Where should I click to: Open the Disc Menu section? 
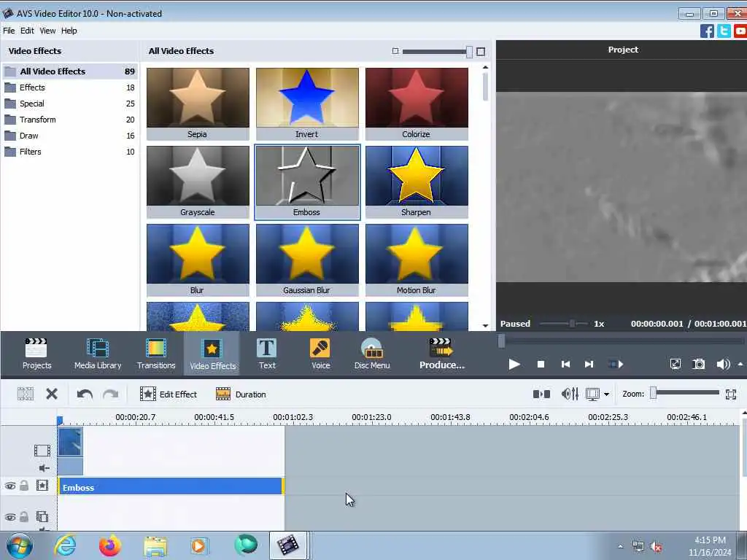click(372, 354)
